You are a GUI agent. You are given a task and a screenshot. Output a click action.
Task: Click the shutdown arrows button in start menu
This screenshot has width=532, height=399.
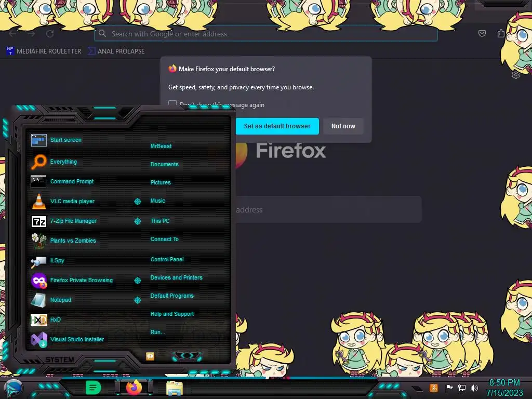click(x=187, y=356)
